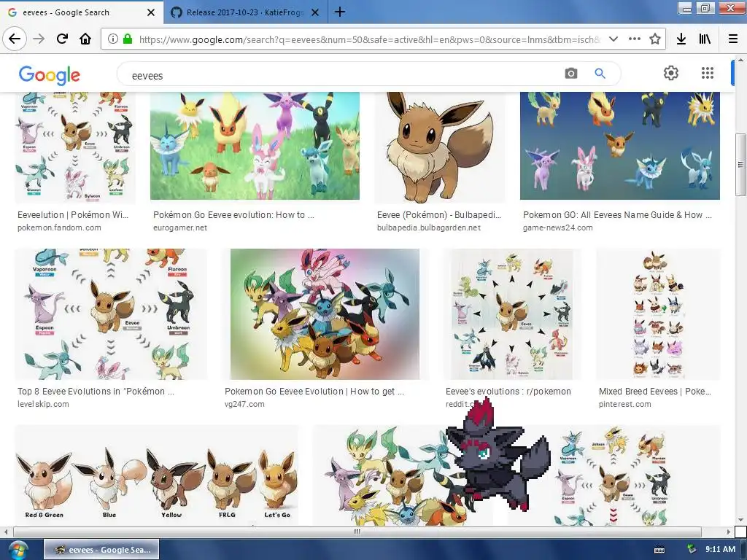Open a new browser tab with plus
747x560 pixels.
[x=340, y=12]
